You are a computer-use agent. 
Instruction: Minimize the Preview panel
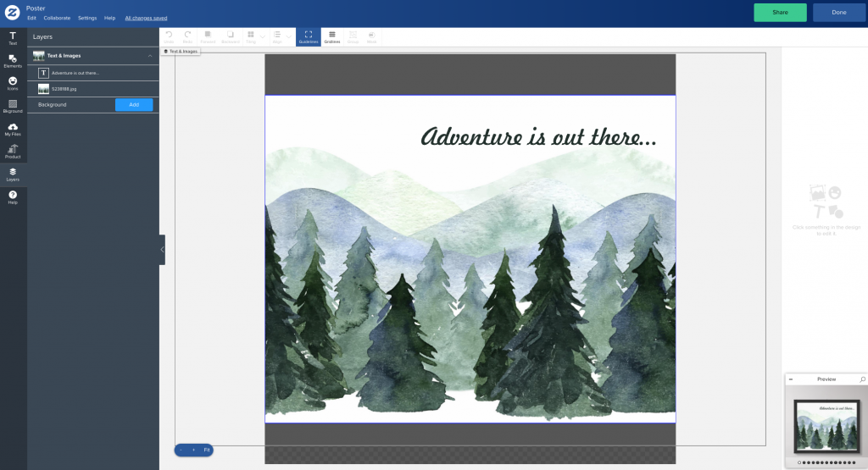pos(791,379)
